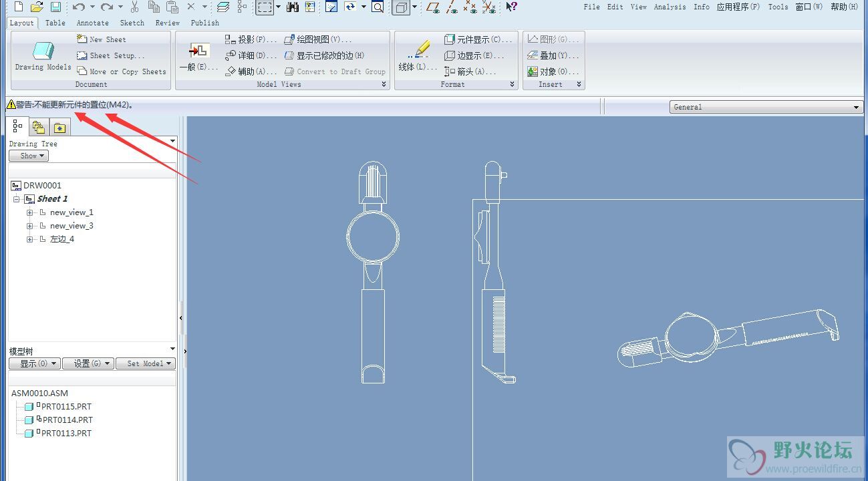Expand the new_view_1 tree node

pyautogui.click(x=29, y=212)
